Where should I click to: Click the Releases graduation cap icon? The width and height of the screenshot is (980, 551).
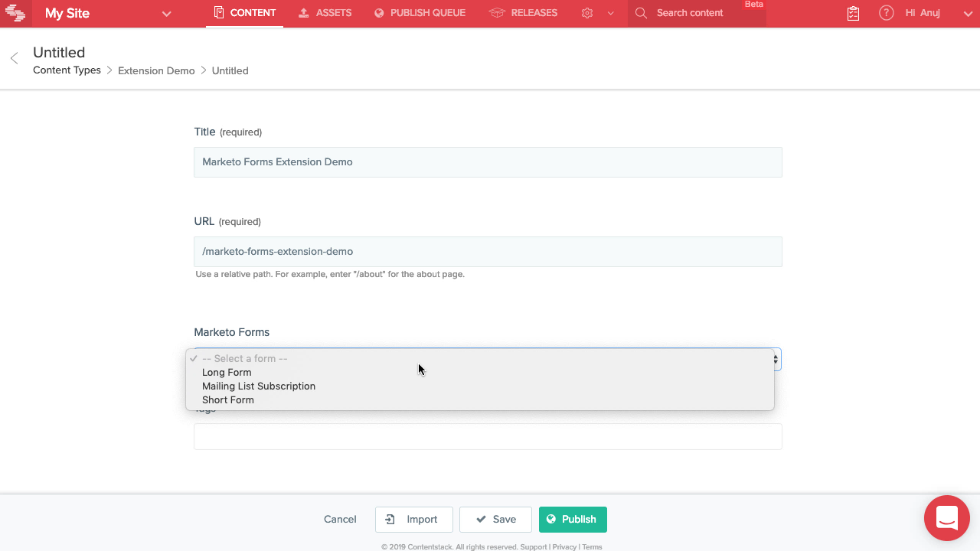(497, 13)
